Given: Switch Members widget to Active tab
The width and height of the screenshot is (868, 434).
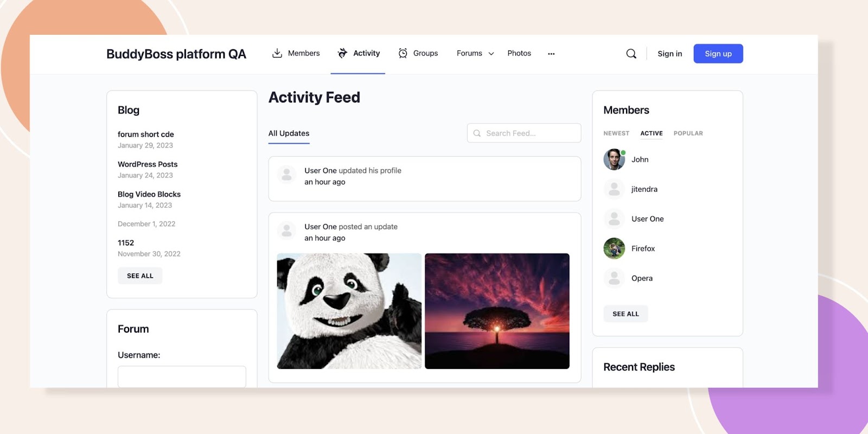Looking at the screenshot, I should [x=652, y=133].
